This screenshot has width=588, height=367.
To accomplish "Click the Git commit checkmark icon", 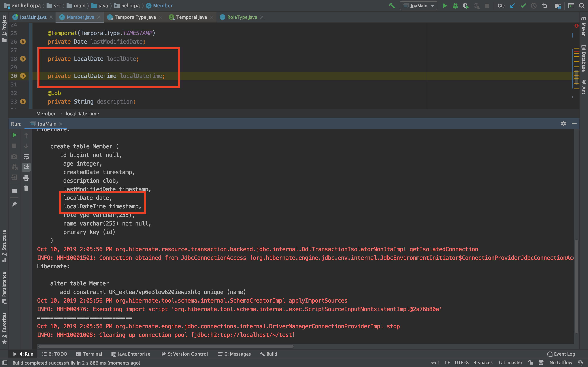I will click(x=523, y=6).
